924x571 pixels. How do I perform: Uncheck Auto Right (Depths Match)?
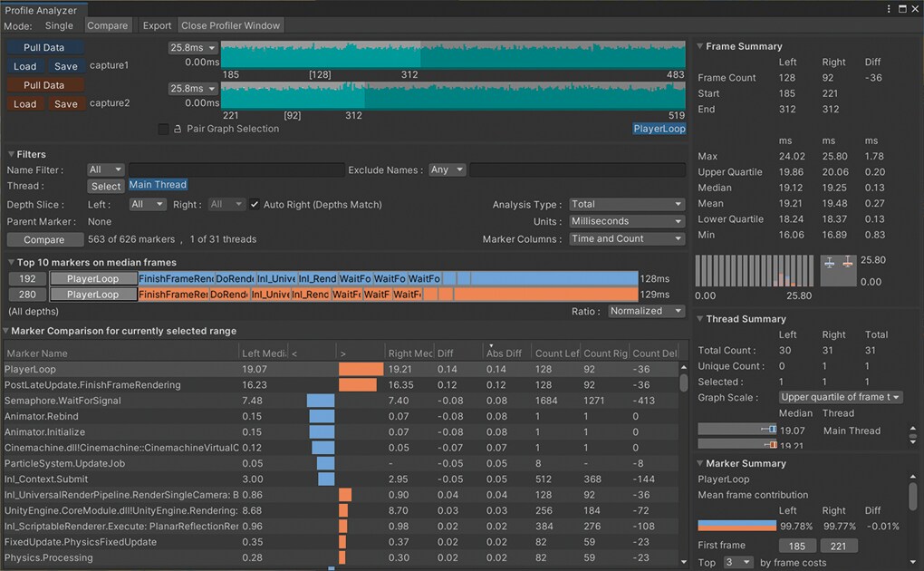click(x=255, y=205)
